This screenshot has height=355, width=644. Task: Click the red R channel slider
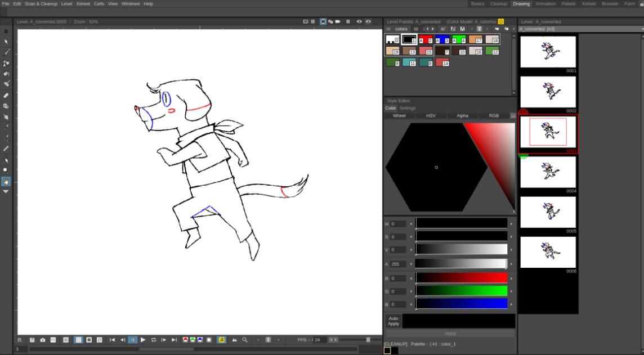pos(462,278)
